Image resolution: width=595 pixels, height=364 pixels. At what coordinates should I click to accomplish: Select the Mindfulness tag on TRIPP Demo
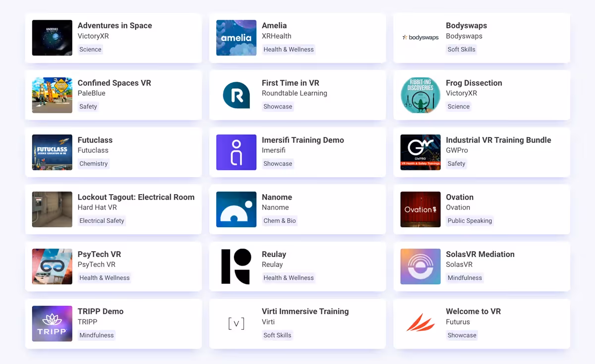tap(97, 335)
